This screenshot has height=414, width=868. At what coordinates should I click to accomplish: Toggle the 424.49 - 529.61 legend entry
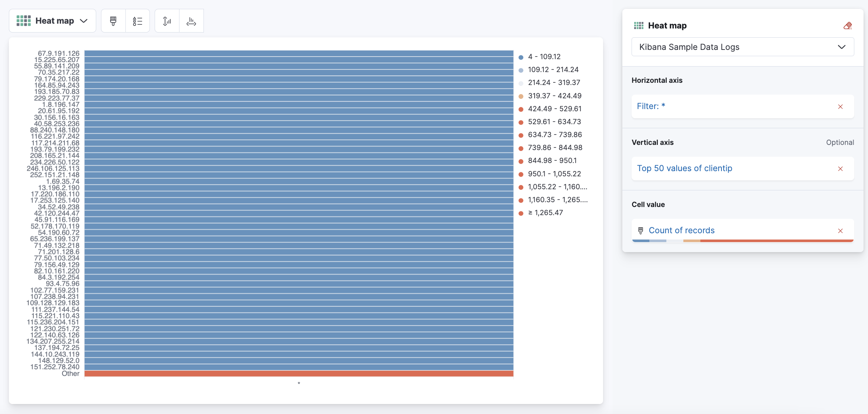point(555,108)
